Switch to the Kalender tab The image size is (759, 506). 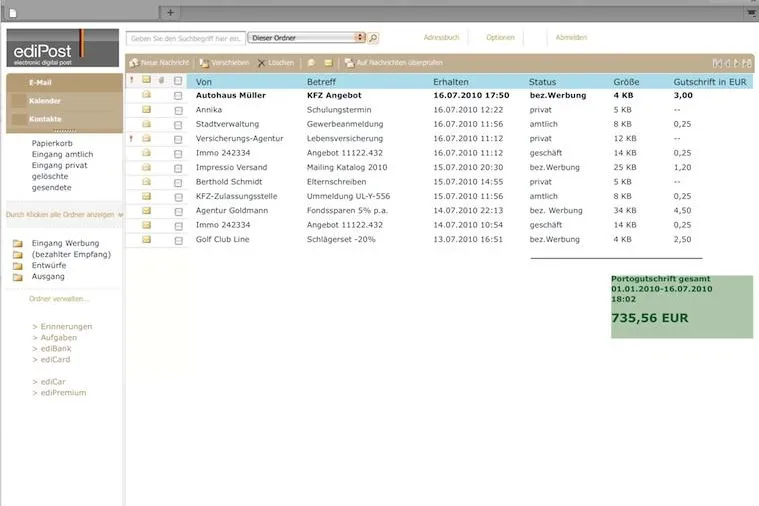point(64,101)
